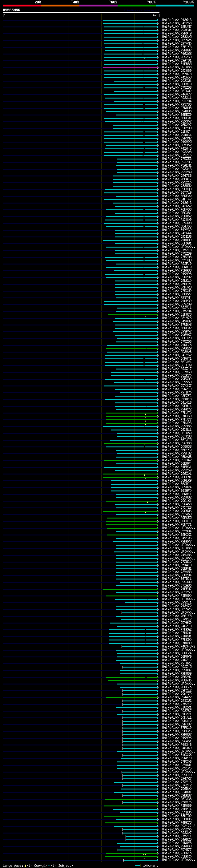Screen dimensions: 197x868
Task: Select the UniRef100_B7FK19 label
Action: pos(177,728)
